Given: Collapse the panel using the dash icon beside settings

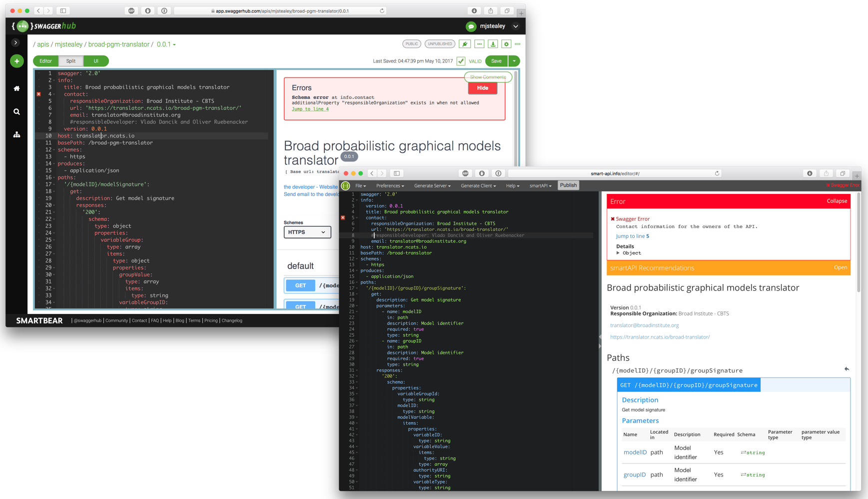Looking at the screenshot, I should point(518,44).
